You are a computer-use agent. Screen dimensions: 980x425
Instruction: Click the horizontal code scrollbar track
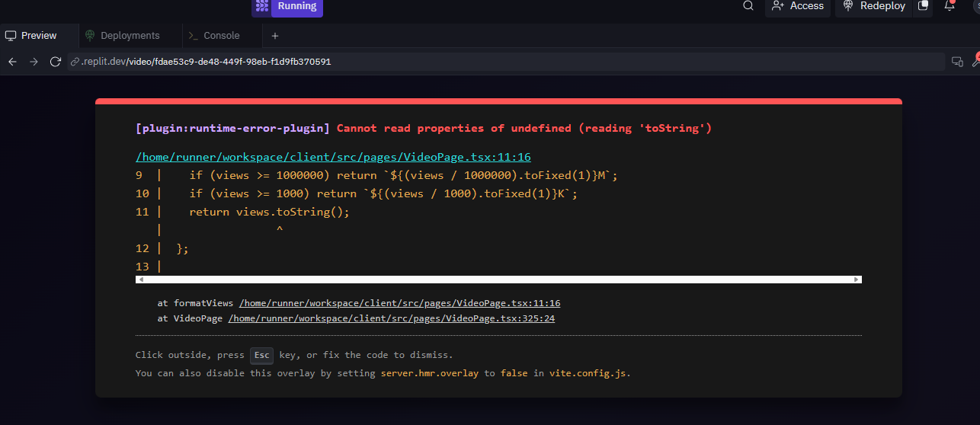coord(498,280)
